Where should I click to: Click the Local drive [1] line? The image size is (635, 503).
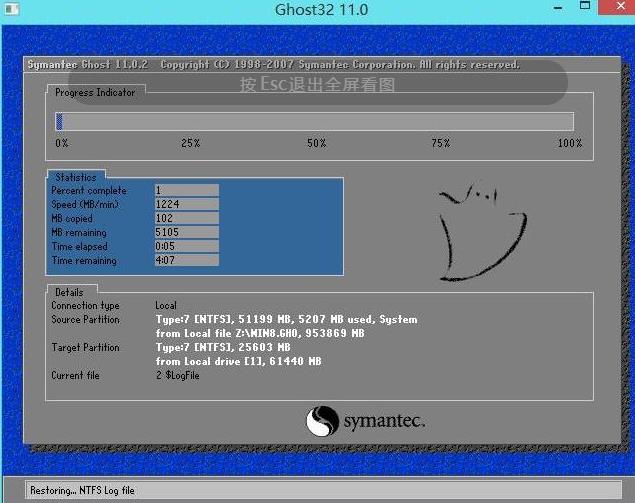[x=239, y=361]
